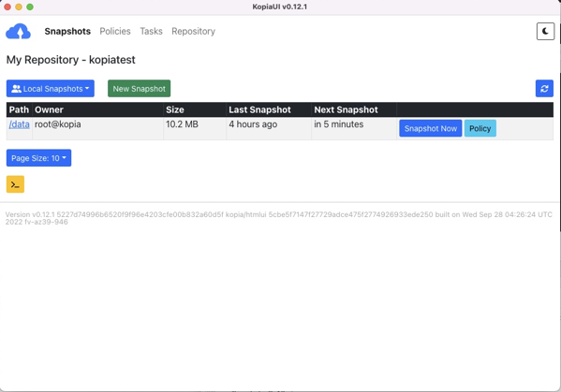Open the Snapshots tab

tap(67, 32)
